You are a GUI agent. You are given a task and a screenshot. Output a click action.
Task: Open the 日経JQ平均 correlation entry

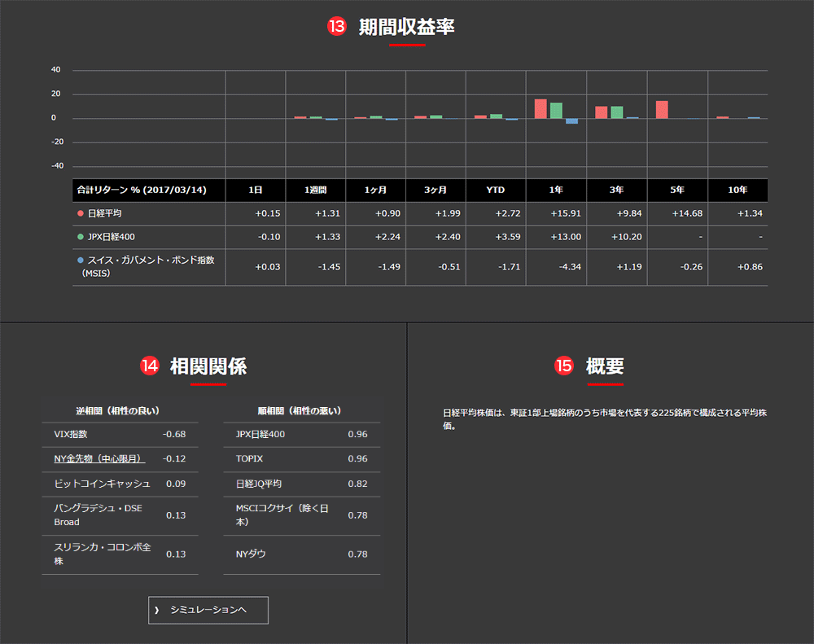pos(258,484)
